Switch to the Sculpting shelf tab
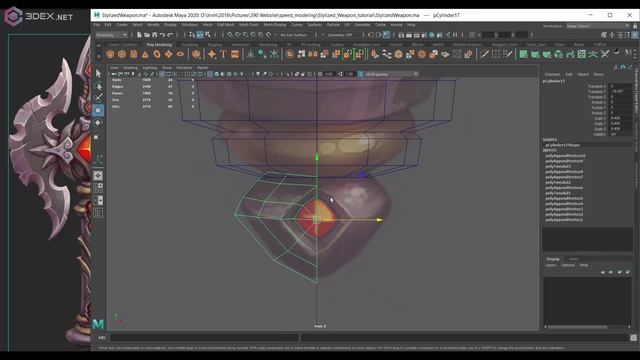Viewport: 640px width, 360px height. (x=190, y=45)
